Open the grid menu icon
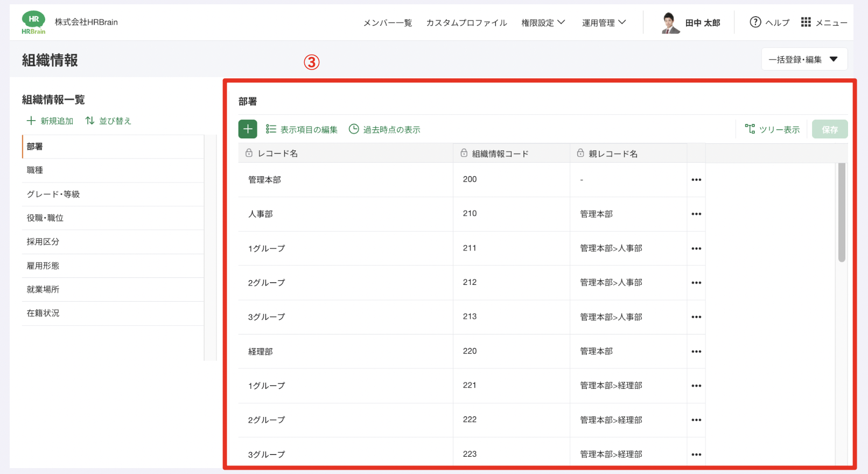This screenshot has height=474, width=868. point(806,22)
